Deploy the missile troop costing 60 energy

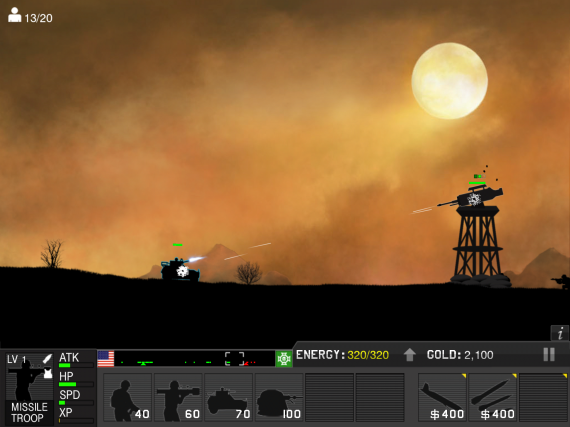tap(178, 397)
